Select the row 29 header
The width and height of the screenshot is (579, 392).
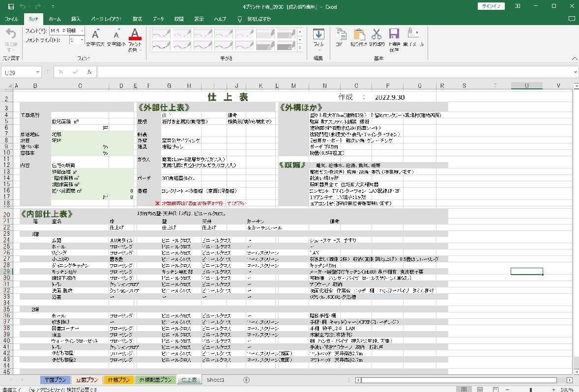(x=6, y=272)
